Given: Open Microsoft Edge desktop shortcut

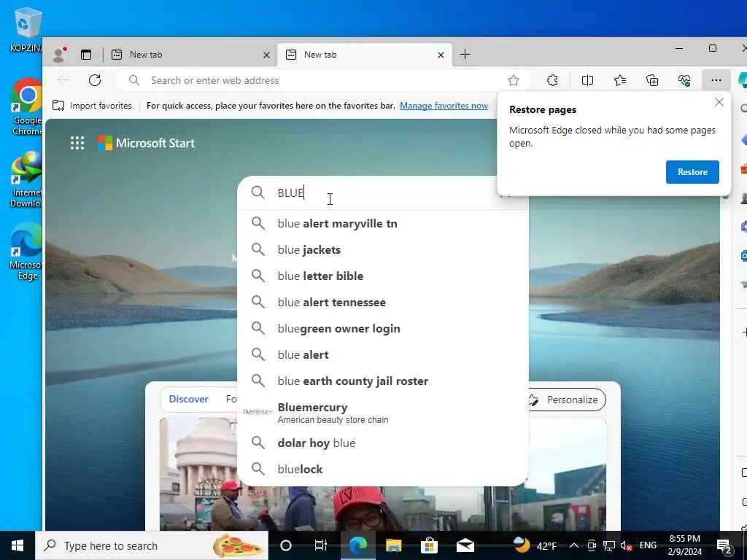Looking at the screenshot, I should pyautogui.click(x=27, y=252).
